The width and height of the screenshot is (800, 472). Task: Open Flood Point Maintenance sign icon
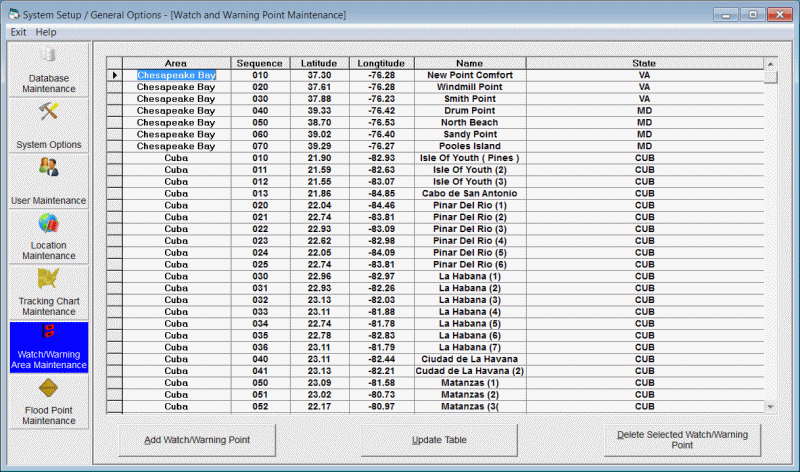[x=48, y=388]
